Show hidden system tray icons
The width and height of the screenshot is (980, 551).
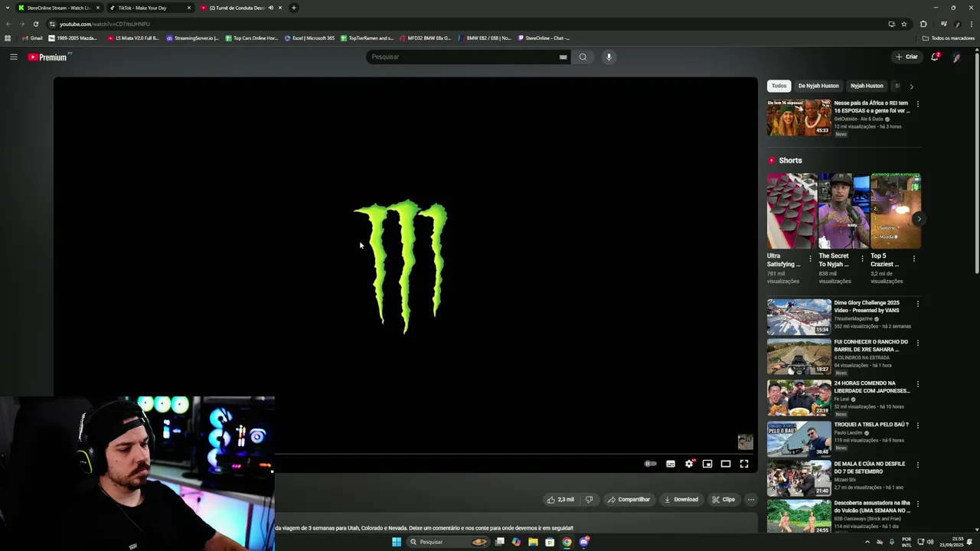point(867,542)
